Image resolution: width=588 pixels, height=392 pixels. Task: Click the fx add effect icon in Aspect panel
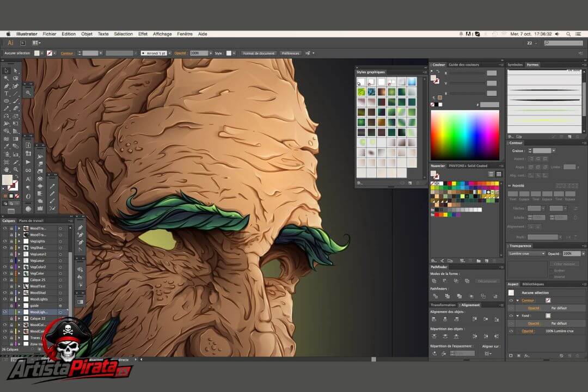pyautogui.click(x=527, y=356)
